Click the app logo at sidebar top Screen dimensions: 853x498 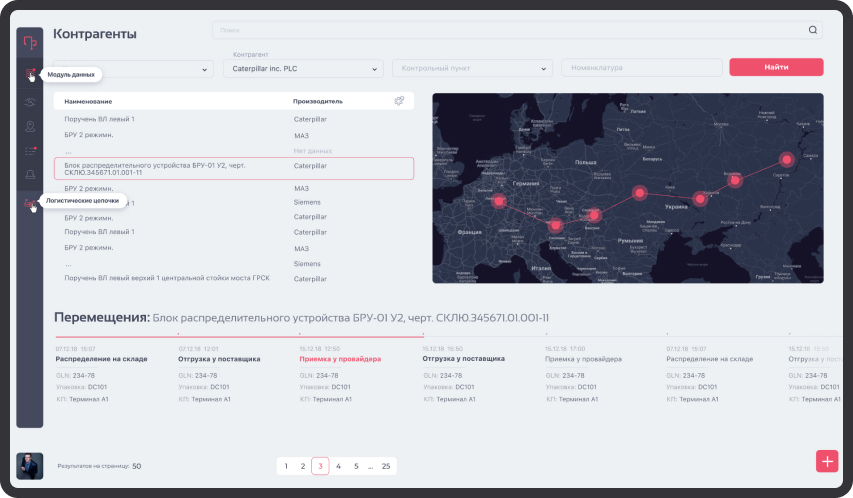coord(30,42)
